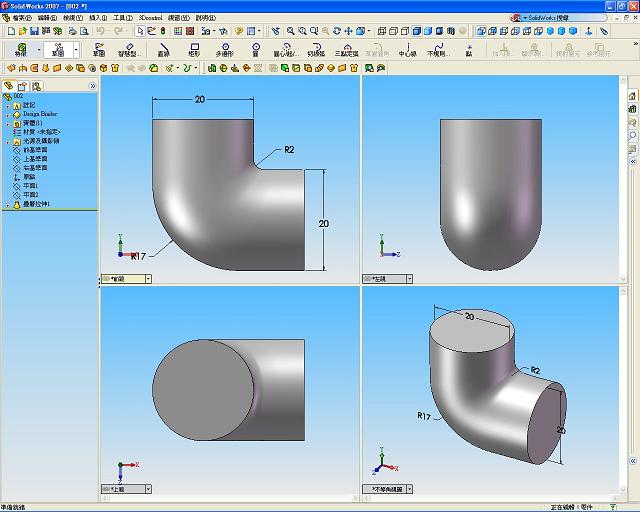Image resolution: width=640 pixels, height=512 pixels.
Task: Toggle Section View icon
Action: tap(451, 31)
